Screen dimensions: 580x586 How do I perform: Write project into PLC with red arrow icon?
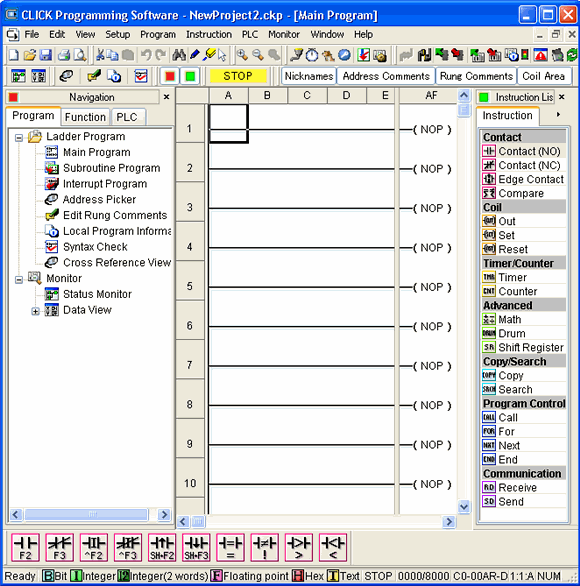click(457, 55)
